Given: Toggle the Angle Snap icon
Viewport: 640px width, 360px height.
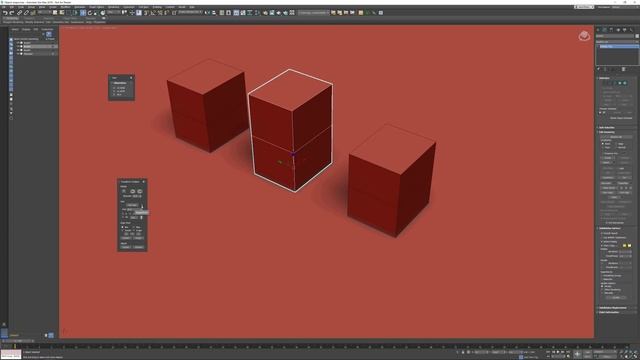Looking at the screenshot, I should (x=153, y=13).
